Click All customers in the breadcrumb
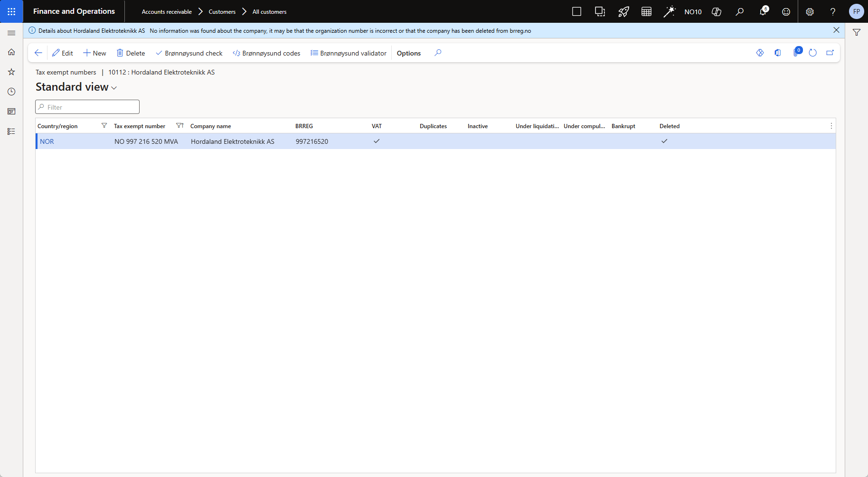The height and width of the screenshot is (477, 868). [269, 12]
